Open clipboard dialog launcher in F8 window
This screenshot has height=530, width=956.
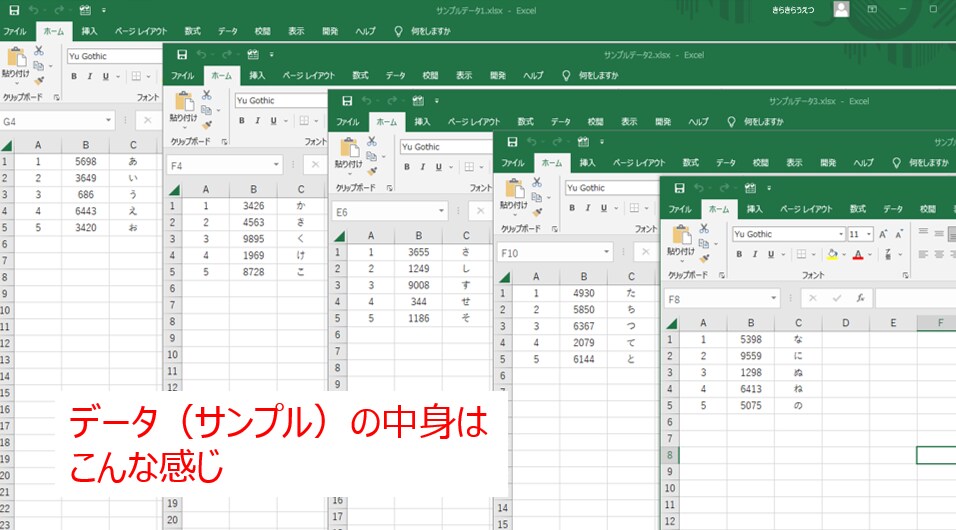(x=722, y=275)
